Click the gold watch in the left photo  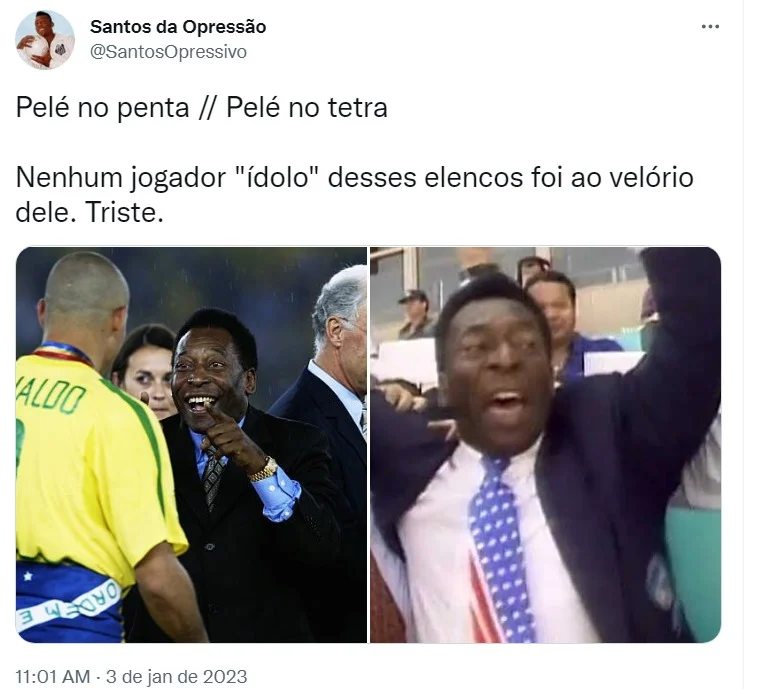[x=264, y=469]
